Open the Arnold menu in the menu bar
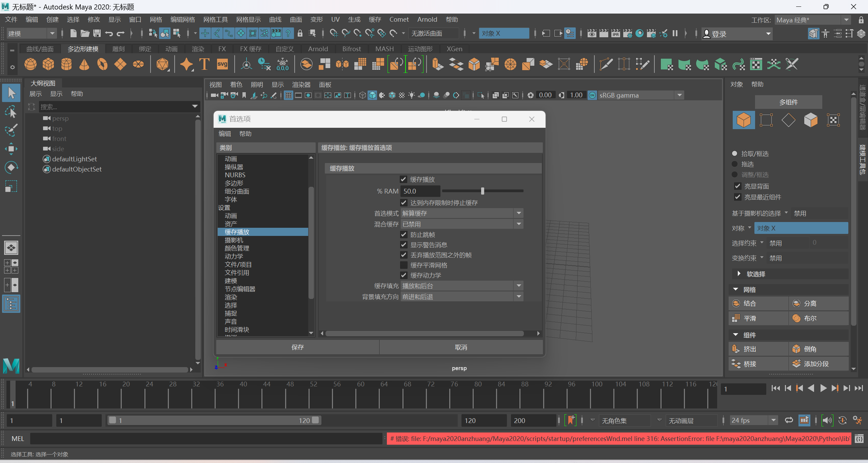The image size is (868, 463). point(427,20)
